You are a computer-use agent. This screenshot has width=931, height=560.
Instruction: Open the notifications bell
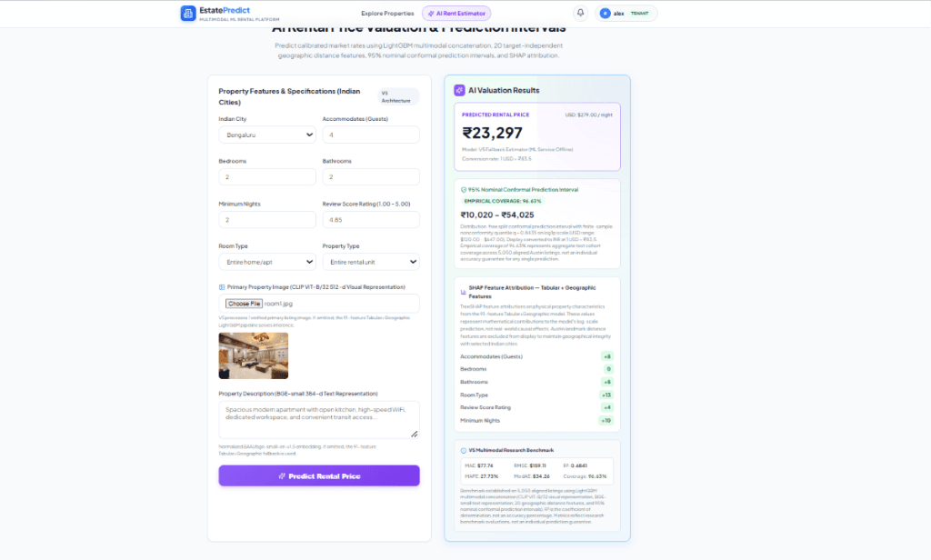pos(580,13)
